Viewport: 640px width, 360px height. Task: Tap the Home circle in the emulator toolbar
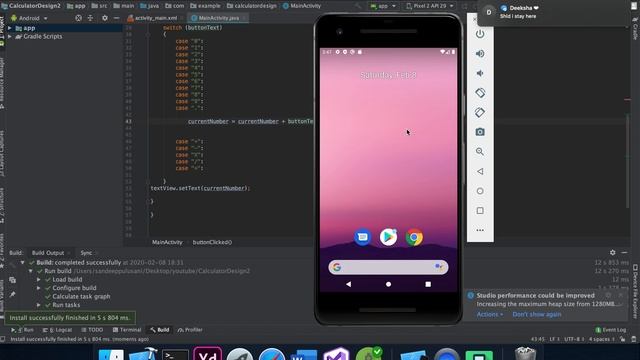tap(480, 191)
